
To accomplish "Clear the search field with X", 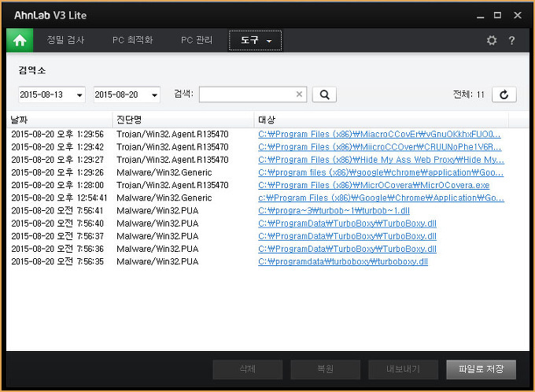I will click(x=299, y=94).
